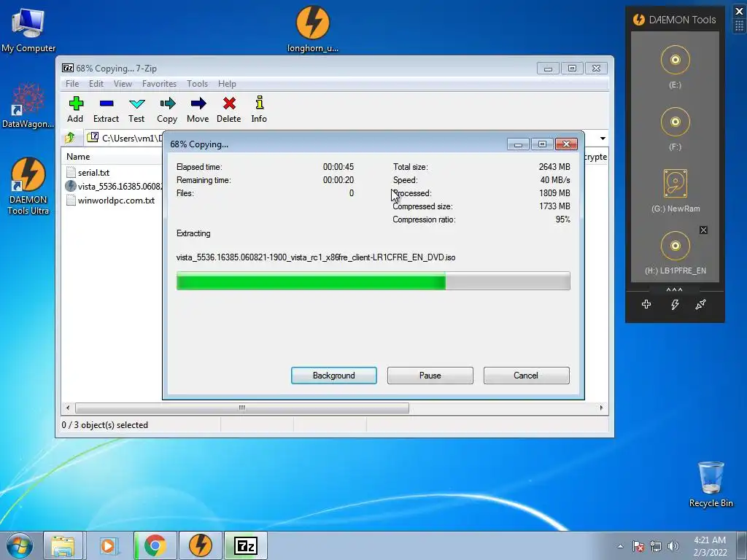
Task: Pause the copy operation
Action: (430, 376)
